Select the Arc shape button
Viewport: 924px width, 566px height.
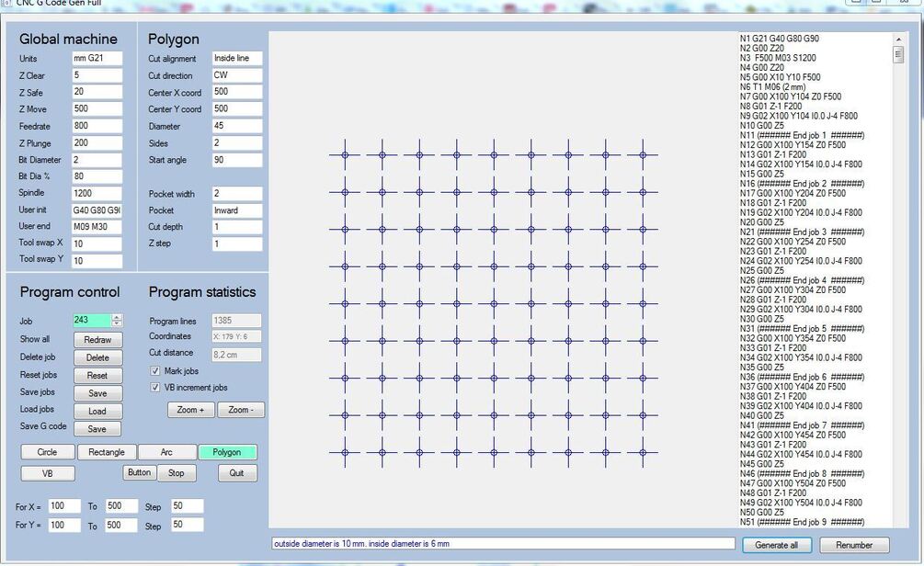pyautogui.click(x=166, y=452)
